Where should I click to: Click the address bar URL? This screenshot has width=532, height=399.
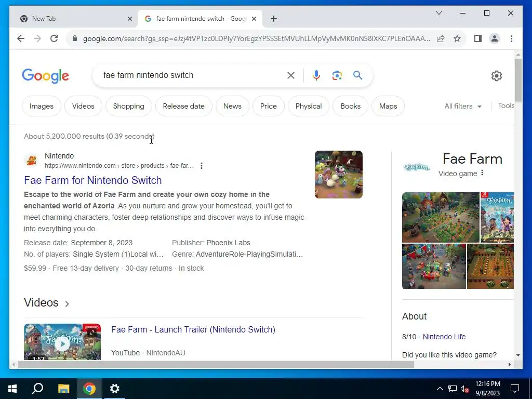click(x=256, y=38)
